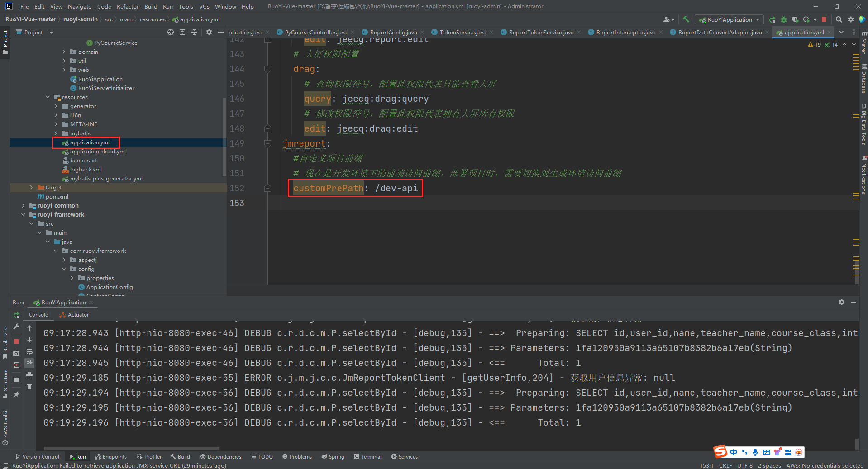Open Project panel options gear

click(x=209, y=32)
